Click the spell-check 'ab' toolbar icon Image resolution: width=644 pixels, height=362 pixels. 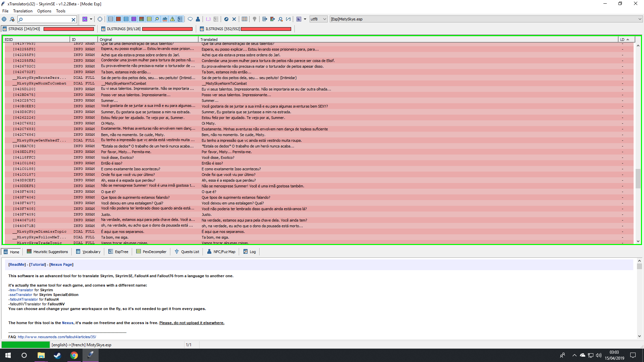click(165, 19)
